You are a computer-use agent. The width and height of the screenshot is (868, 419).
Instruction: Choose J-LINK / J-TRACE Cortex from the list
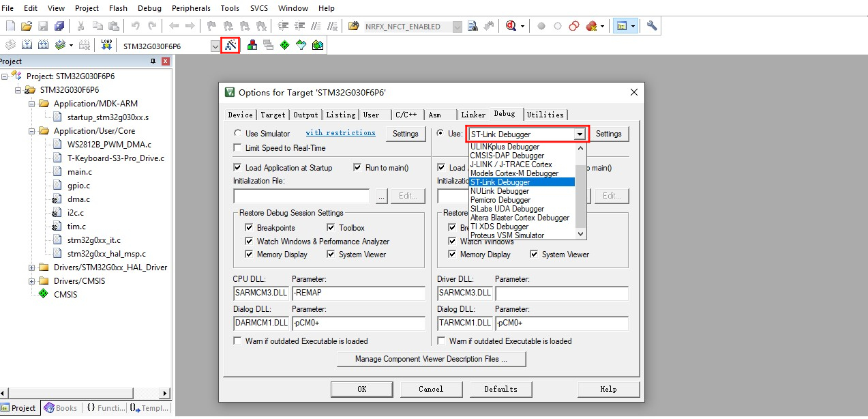(511, 164)
